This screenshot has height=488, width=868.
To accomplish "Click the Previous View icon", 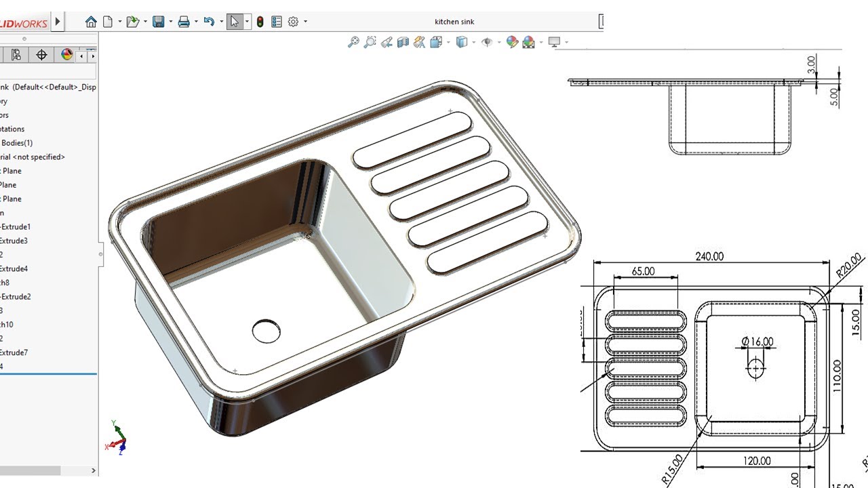I will [x=387, y=42].
